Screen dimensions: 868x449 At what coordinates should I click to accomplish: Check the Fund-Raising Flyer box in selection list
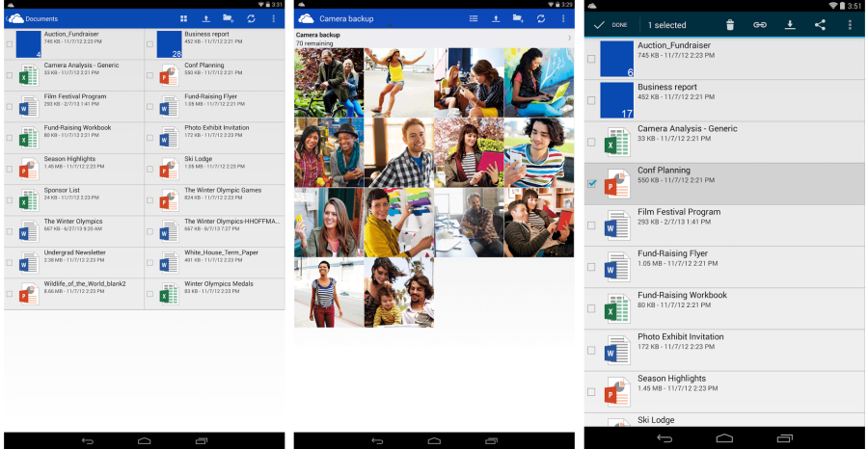click(x=591, y=267)
